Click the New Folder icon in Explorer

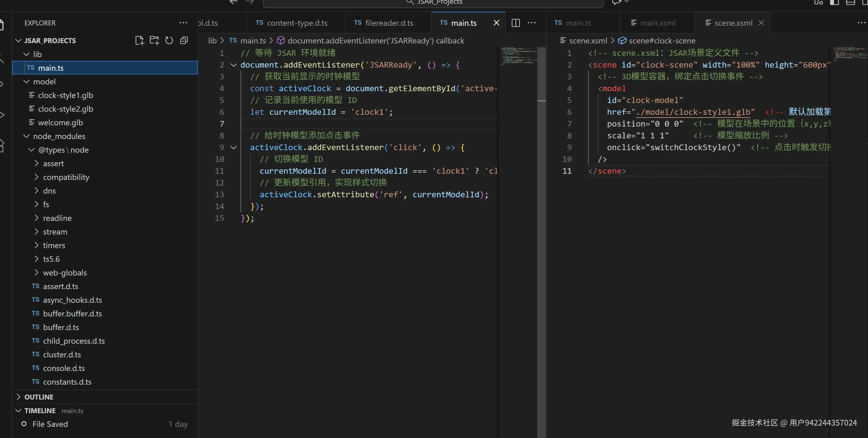pyautogui.click(x=154, y=40)
